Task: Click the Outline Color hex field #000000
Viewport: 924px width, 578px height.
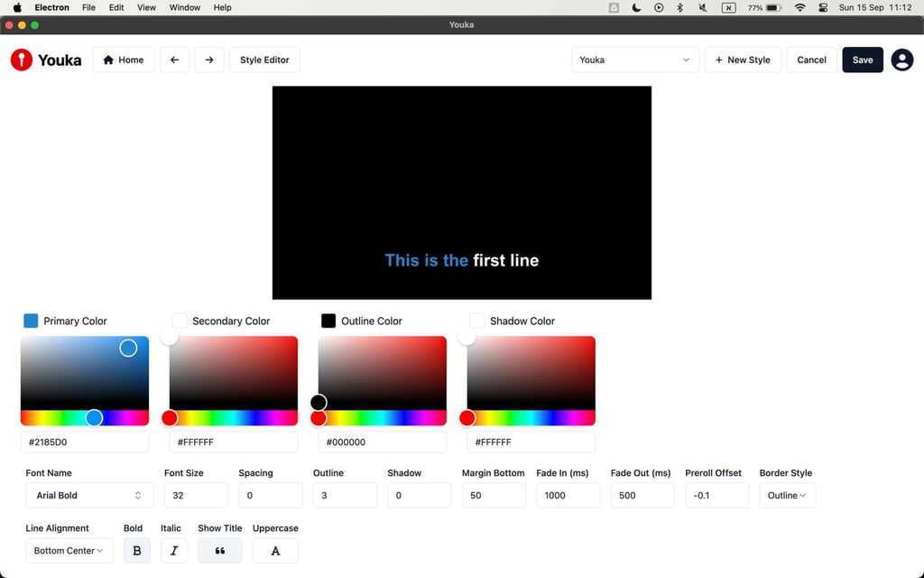Action: [x=383, y=442]
